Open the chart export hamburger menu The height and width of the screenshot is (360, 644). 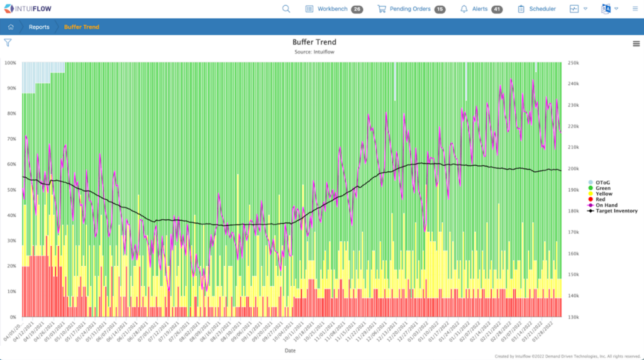[x=636, y=43]
